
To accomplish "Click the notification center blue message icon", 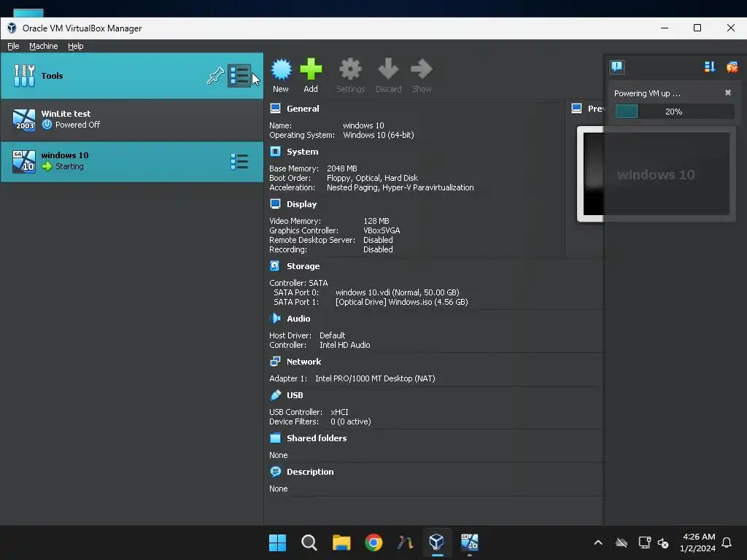I will (x=617, y=66).
